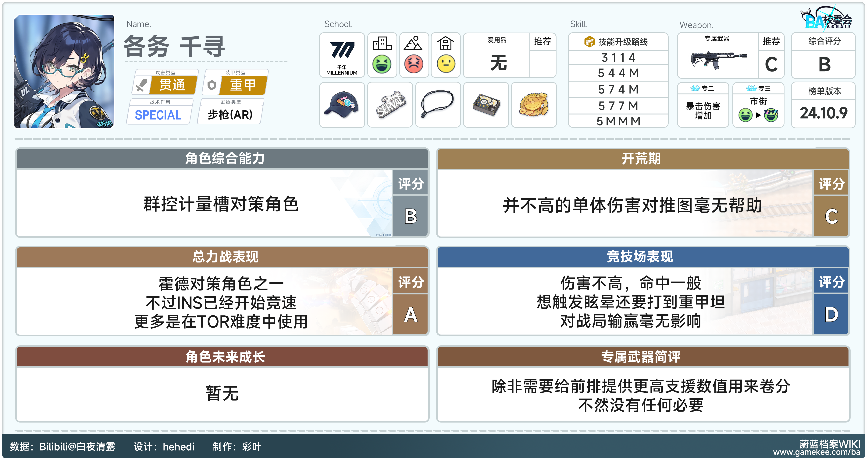
Task: Click the skill route row 5 7 7 M
Action: (618, 106)
